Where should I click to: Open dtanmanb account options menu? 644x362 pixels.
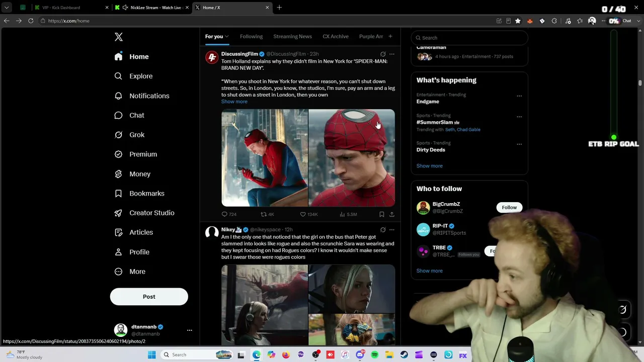190,330
